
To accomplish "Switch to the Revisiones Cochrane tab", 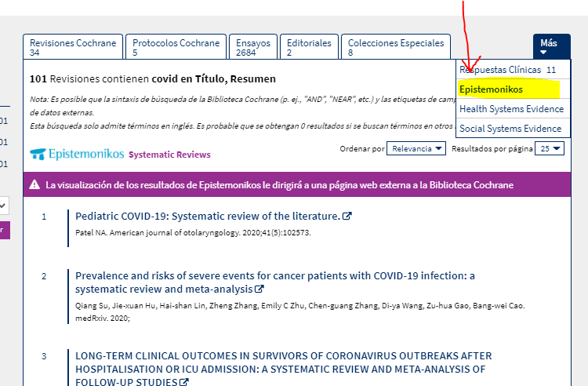I will 73,47.
